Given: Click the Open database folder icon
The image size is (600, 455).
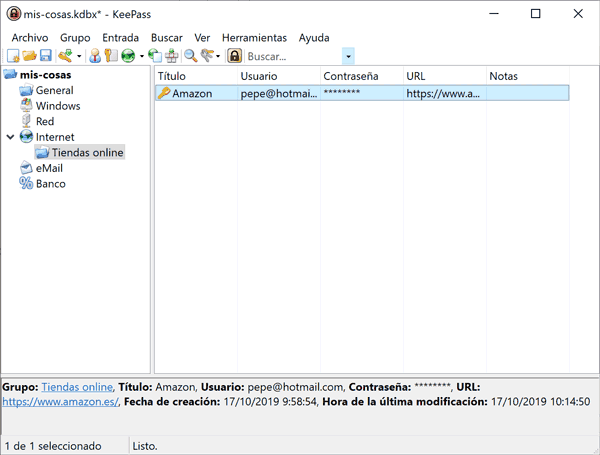Looking at the screenshot, I should [29, 56].
